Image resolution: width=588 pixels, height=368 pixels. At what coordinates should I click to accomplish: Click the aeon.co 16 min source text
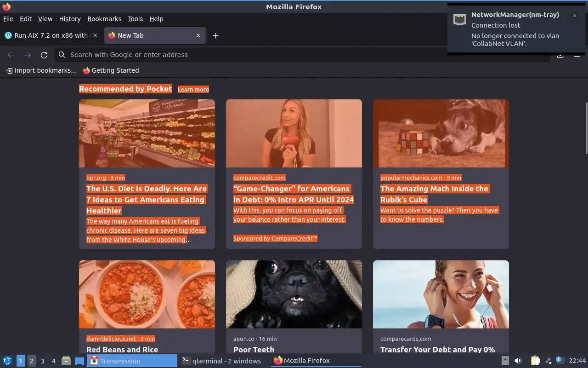tap(255, 339)
